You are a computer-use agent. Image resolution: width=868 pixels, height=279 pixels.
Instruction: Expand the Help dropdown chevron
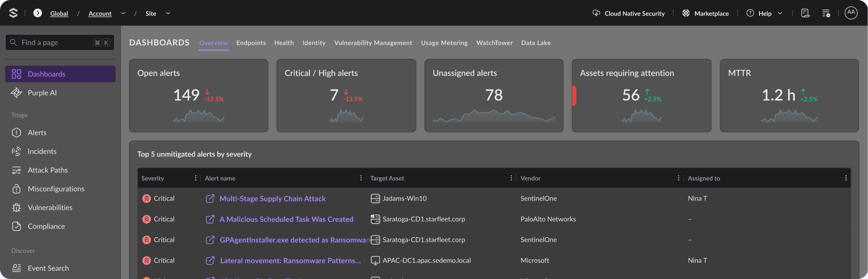click(780, 14)
